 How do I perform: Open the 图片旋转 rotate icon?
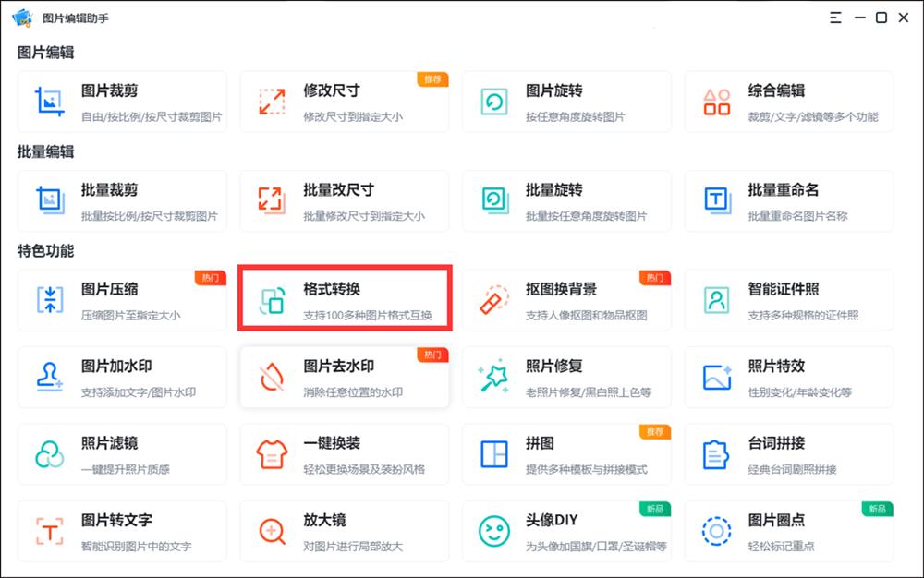[494, 101]
